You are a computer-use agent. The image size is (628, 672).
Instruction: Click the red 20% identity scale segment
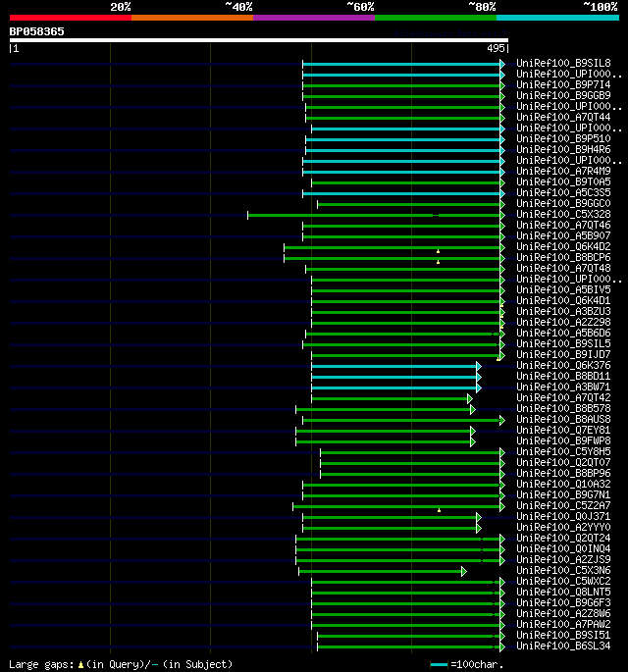click(71, 18)
